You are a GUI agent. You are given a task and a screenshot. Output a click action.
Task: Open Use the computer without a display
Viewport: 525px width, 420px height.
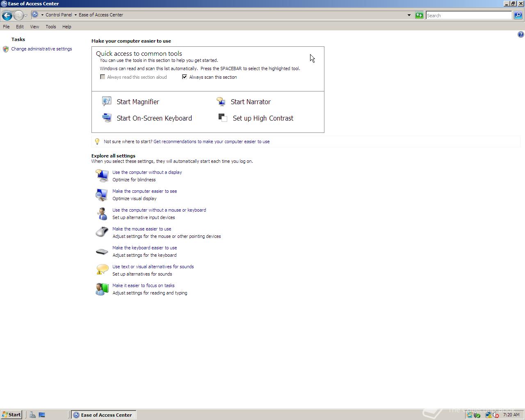pos(147,172)
